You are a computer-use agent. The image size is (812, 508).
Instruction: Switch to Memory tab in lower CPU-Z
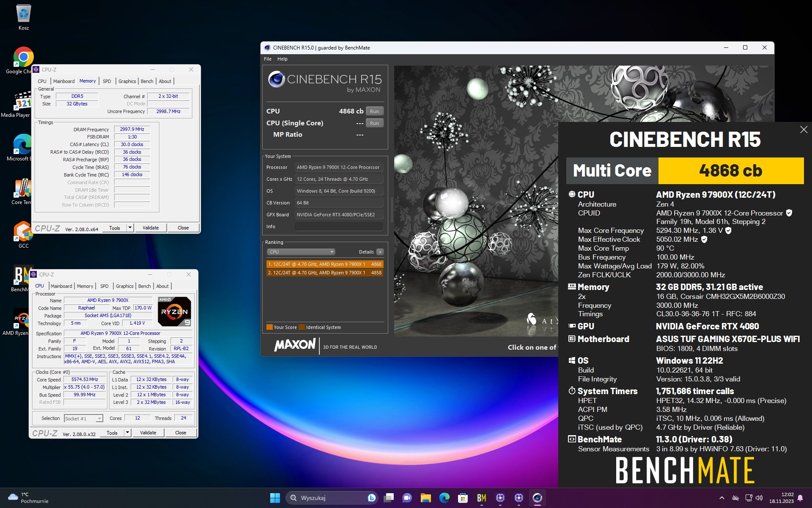[85, 286]
